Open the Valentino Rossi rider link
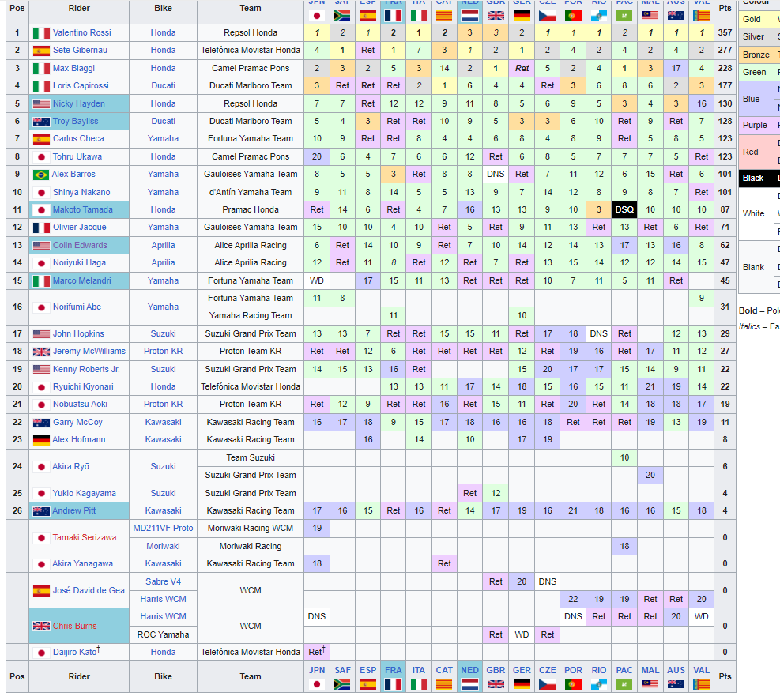Viewport: 780px width, 700px height. pos(82,33)
